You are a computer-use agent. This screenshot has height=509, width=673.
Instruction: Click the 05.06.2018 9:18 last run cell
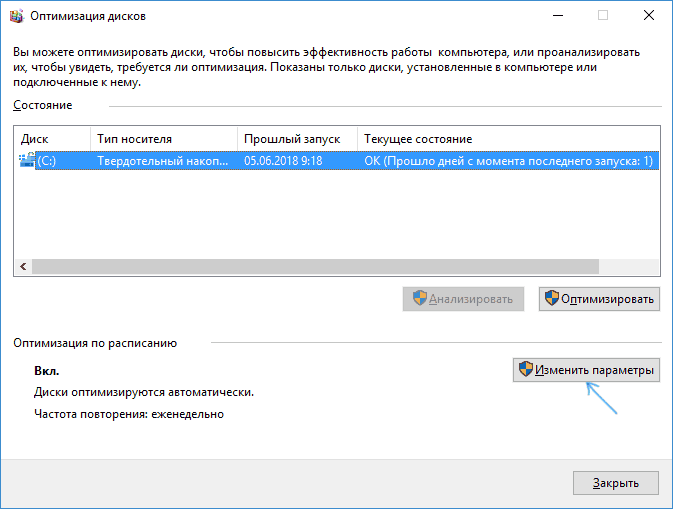(283, 161)
